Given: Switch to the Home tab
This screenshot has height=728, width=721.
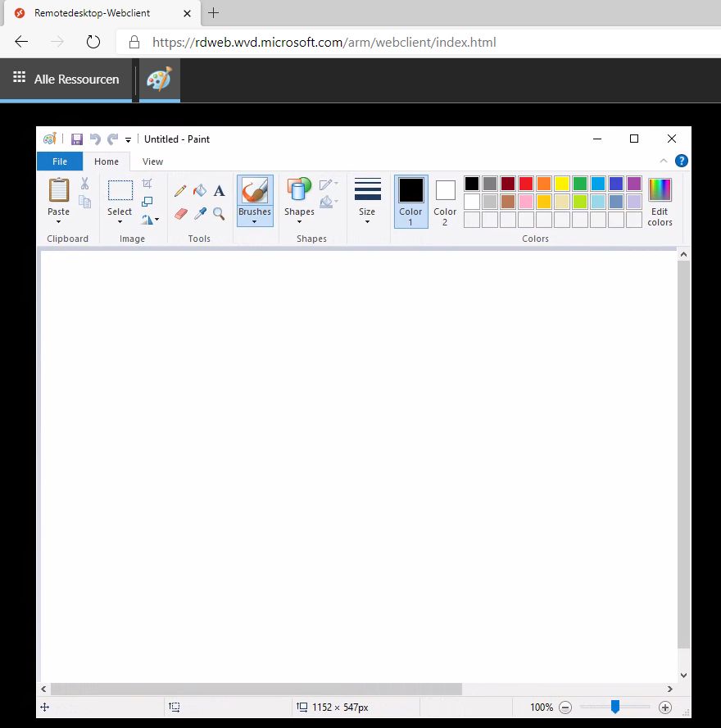Looking at the screenshot, I should coord(107,162).
